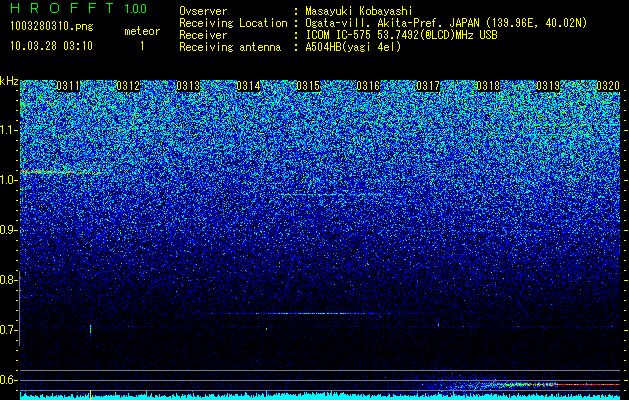Viewport: 629px width, 400px height.
Task: Click the 0312 time marker
Action: (128, 86)
